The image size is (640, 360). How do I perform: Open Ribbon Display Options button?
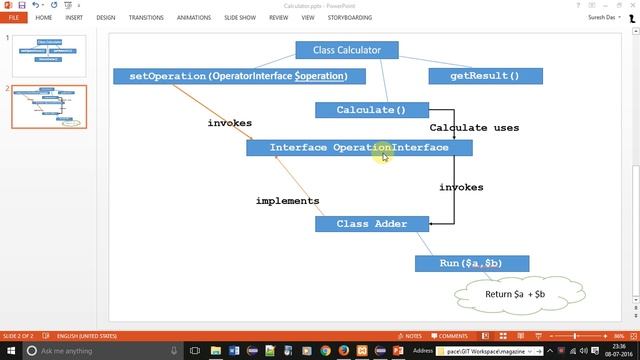tap(592, 5)
